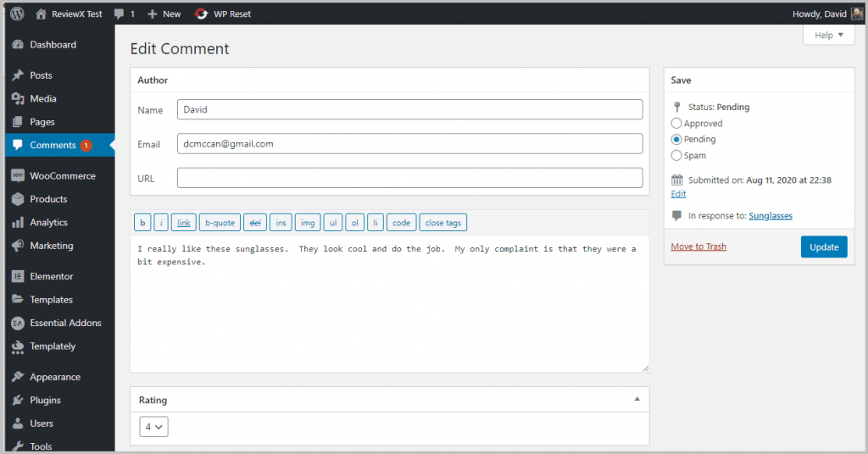Click the WP Reset icon in admin bar
This screenshot has width=868, height=454.
[201, 14]
